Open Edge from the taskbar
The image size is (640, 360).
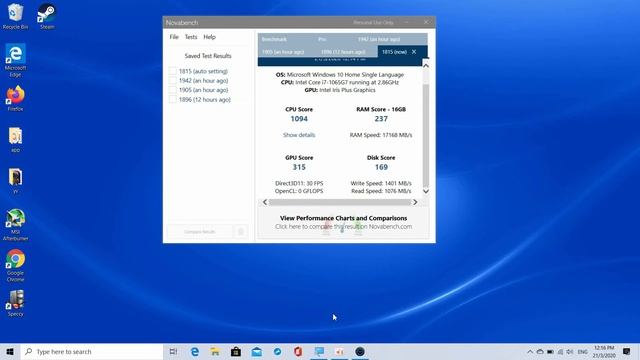195,351
